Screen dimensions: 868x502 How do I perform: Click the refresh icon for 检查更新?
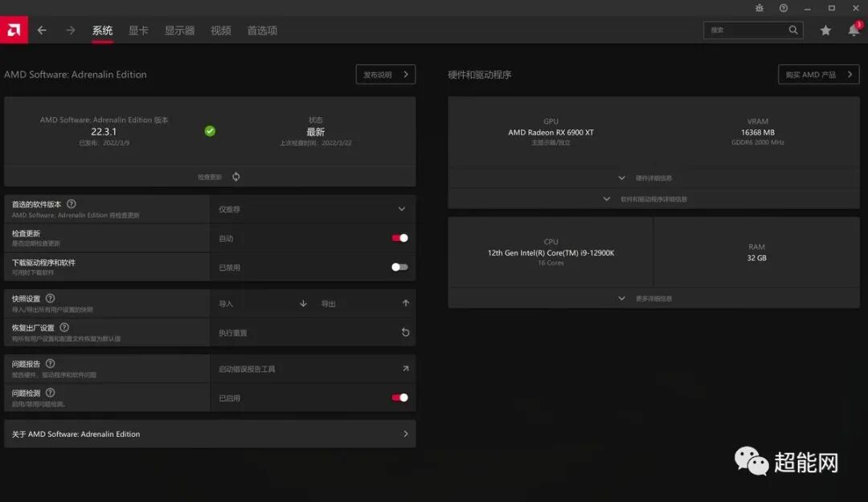[235, 177]
